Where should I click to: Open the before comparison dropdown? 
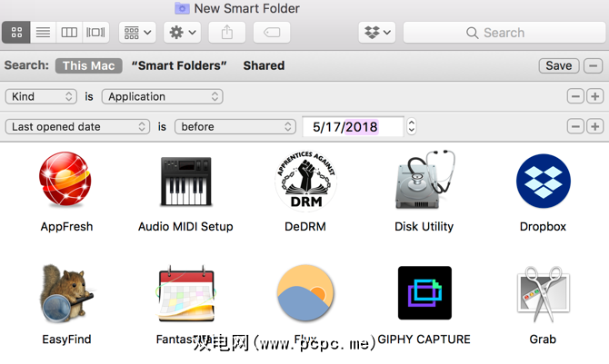pyautogui.click(x=235, y=126)
